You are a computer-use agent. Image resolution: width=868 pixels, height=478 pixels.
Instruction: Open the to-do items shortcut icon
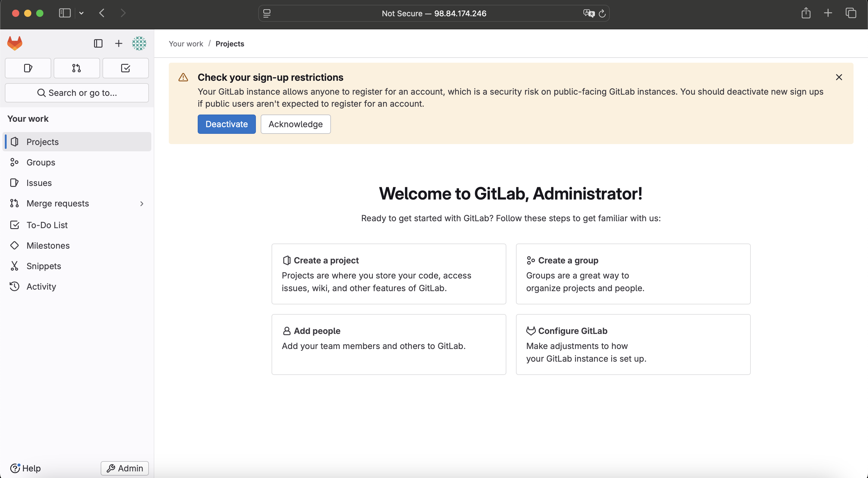coord(125,68)
